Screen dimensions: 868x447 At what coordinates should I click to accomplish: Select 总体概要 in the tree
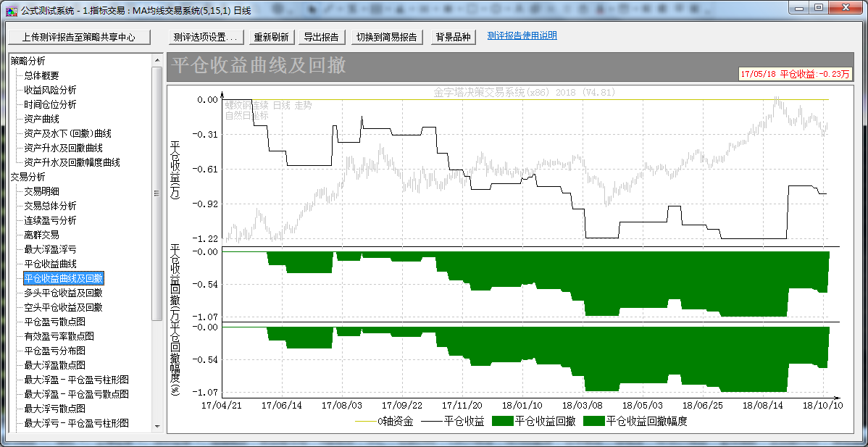pos(41,75)
